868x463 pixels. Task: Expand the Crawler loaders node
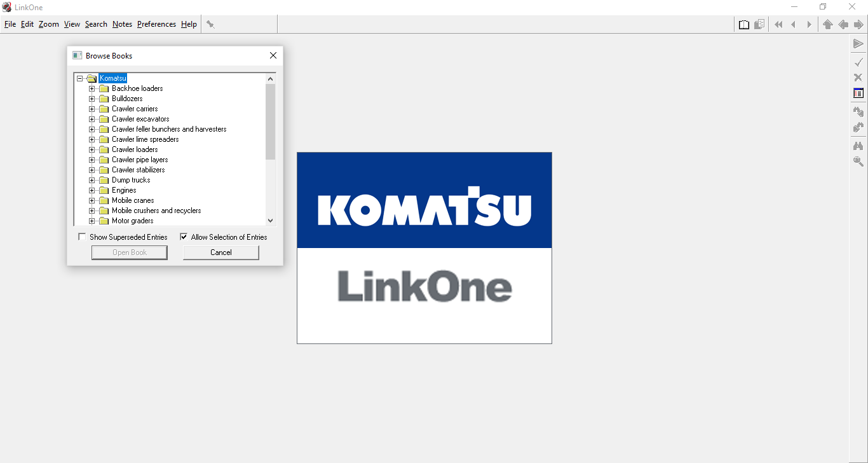pos(92,149)
